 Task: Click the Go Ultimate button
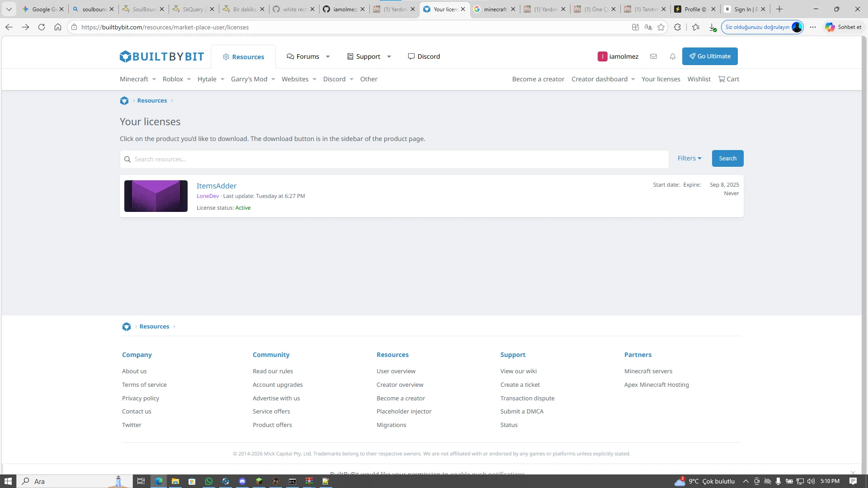click(x=710, y=56)
